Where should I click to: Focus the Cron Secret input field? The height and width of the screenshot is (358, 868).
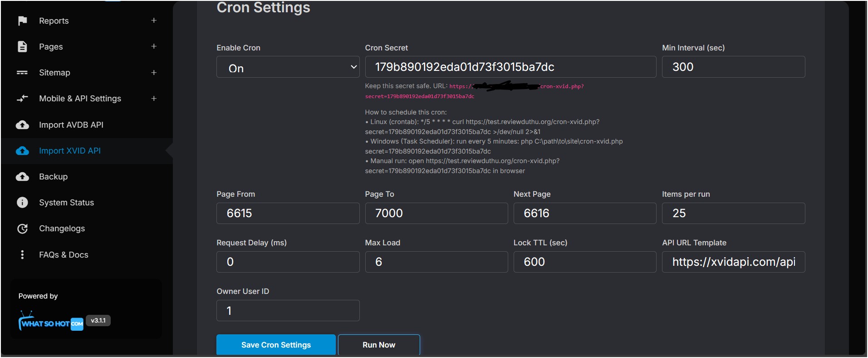click(510, 67)
